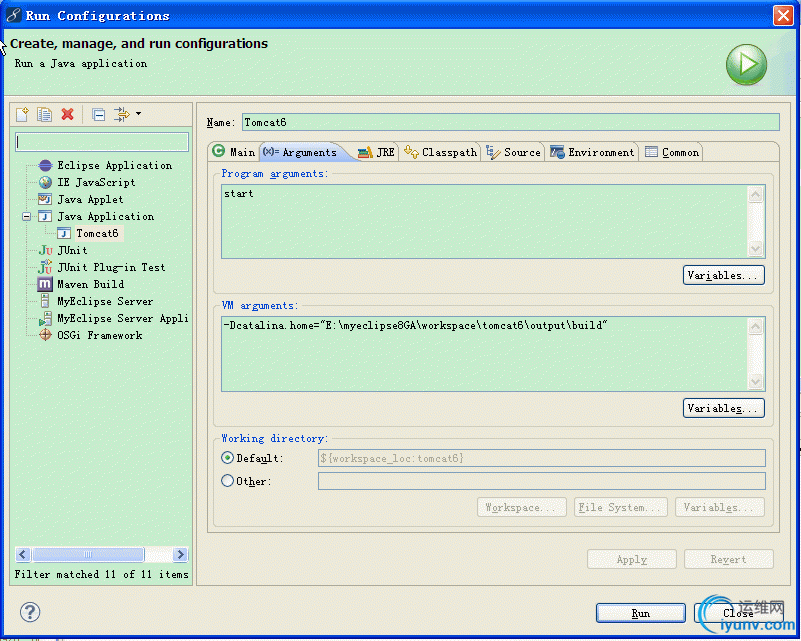The width and height of the screenshot is (801, 641).
Task: Click Program arguments scrollbar up arrow
Action: (756, 194)
